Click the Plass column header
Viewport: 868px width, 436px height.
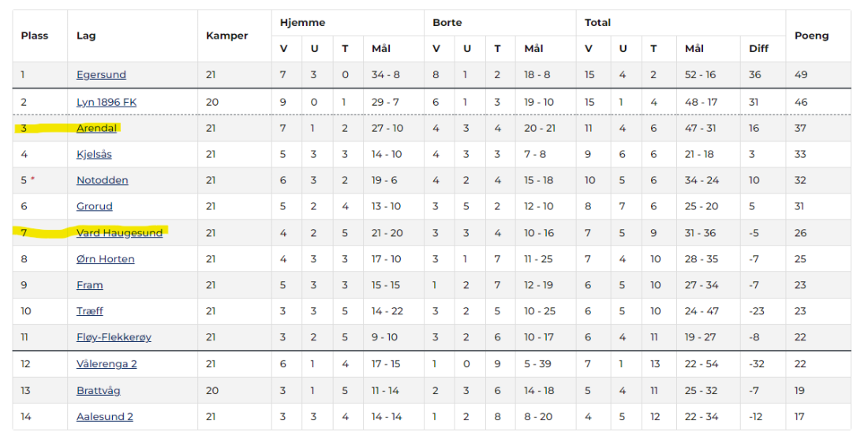tap(35, 36)
